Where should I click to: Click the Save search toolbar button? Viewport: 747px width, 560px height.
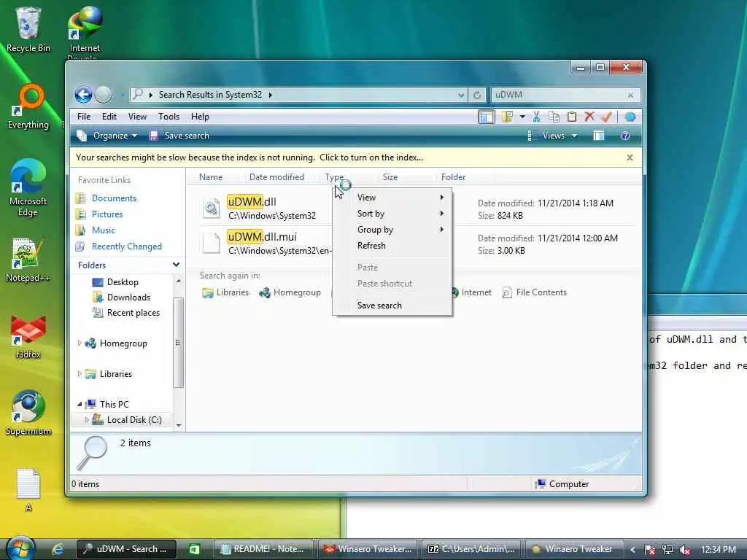[x=179, y=136]
